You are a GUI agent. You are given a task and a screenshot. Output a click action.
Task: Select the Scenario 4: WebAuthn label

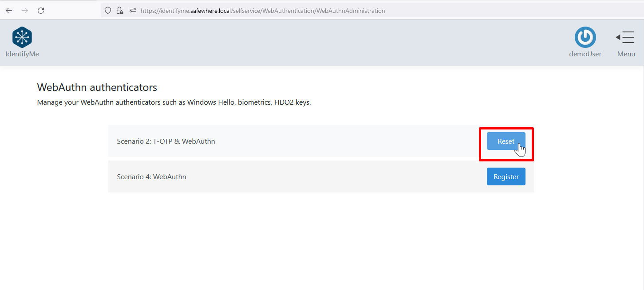[x=151, y=177]
